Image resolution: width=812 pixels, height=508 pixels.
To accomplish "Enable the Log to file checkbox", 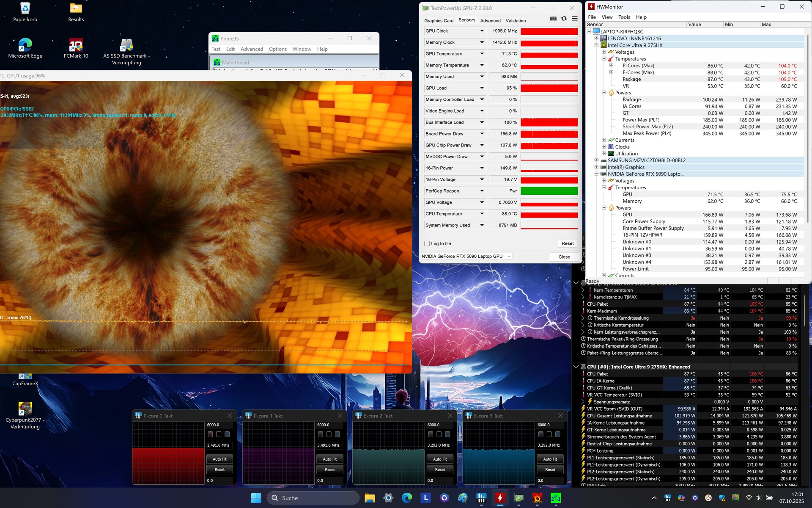I will (x=427, y=243).
